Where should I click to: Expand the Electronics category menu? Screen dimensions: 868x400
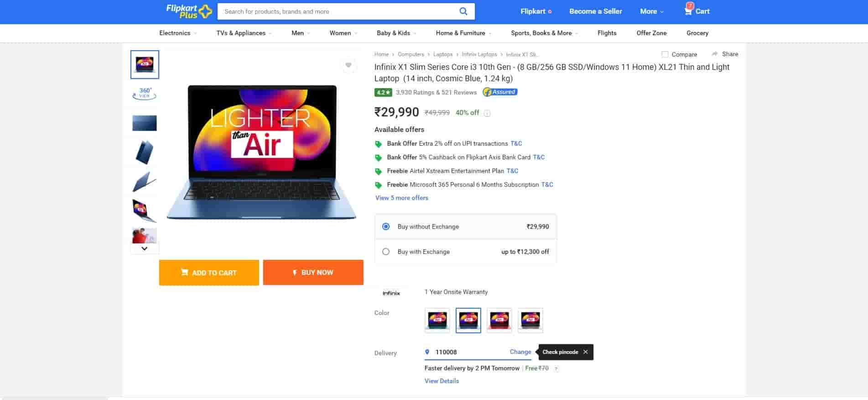(x=177, y=33)
